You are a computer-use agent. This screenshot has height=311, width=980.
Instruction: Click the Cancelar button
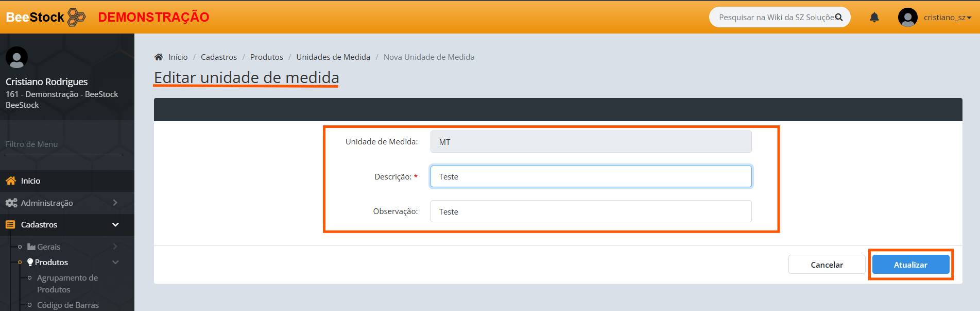827,265
